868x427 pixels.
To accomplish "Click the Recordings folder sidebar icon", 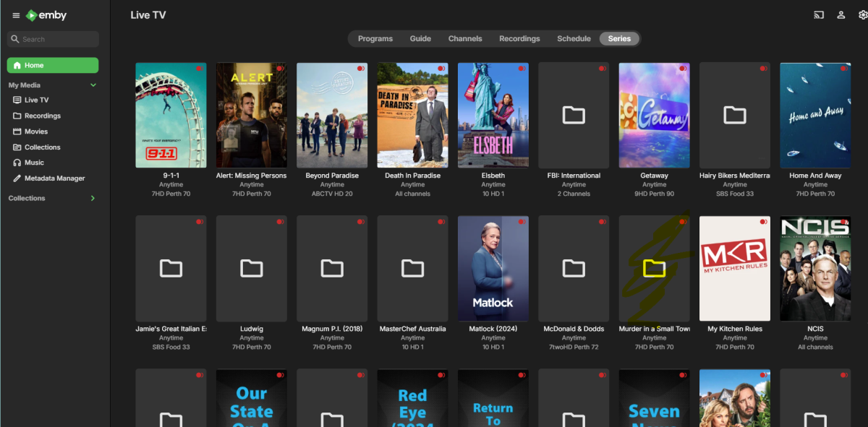I will 17,116.
